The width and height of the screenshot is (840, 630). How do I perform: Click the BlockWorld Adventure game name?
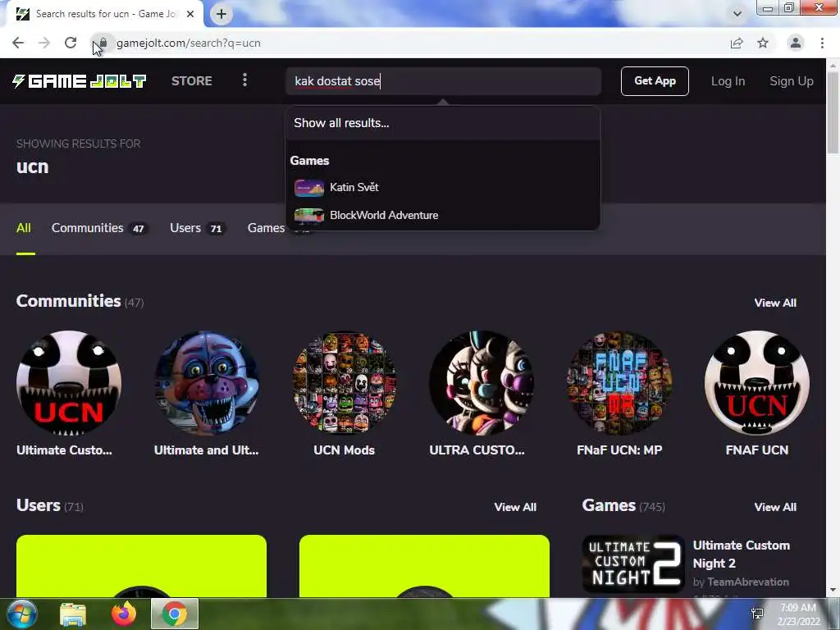[384, 216]
